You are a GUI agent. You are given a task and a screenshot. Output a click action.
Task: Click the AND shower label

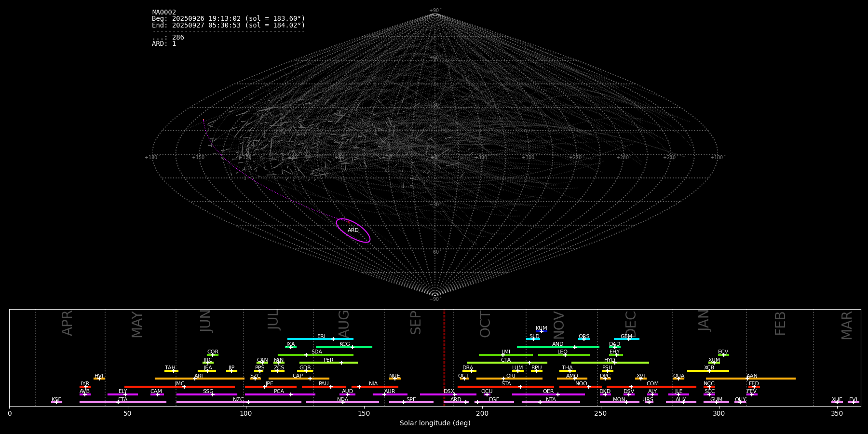click(558, 344)
